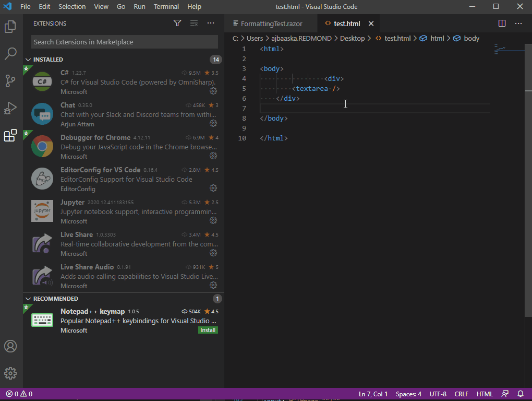Switch to the FormattingTest.razor tab
The image size is (532, 401).
click(271, 23)
